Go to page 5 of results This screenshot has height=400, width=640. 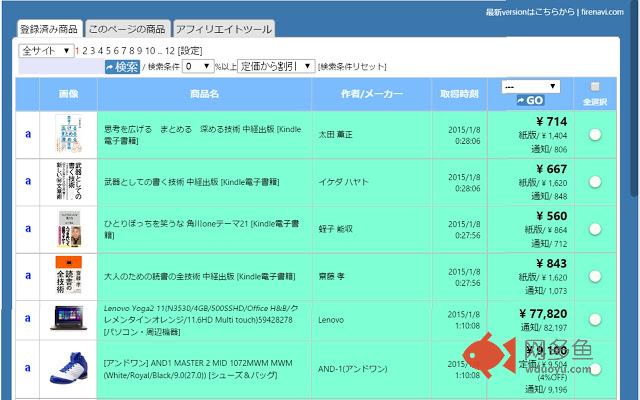[108, 51]
